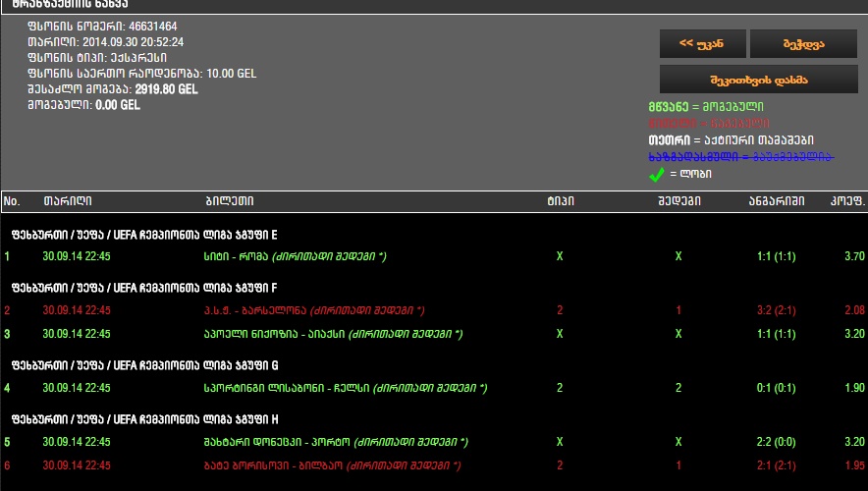
Task: Click the '<< უკან' back button
Action: coord(702,44)
